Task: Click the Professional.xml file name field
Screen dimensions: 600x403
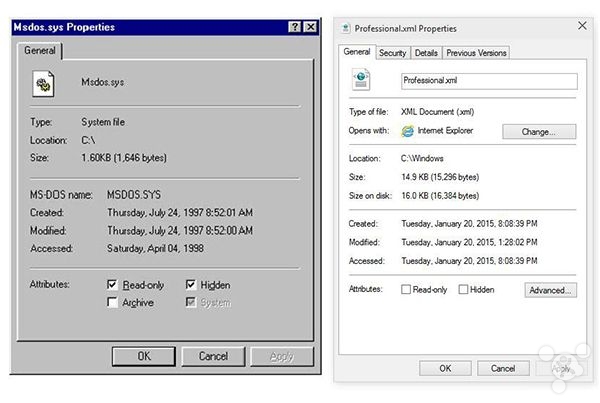Action: pos(489,81)
